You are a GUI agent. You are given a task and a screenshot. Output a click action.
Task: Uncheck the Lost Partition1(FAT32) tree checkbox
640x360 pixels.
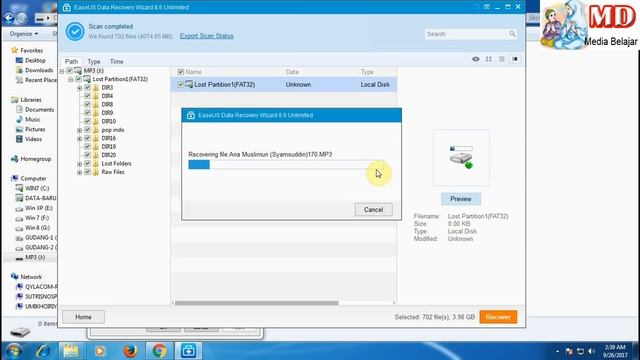point(78,79)
